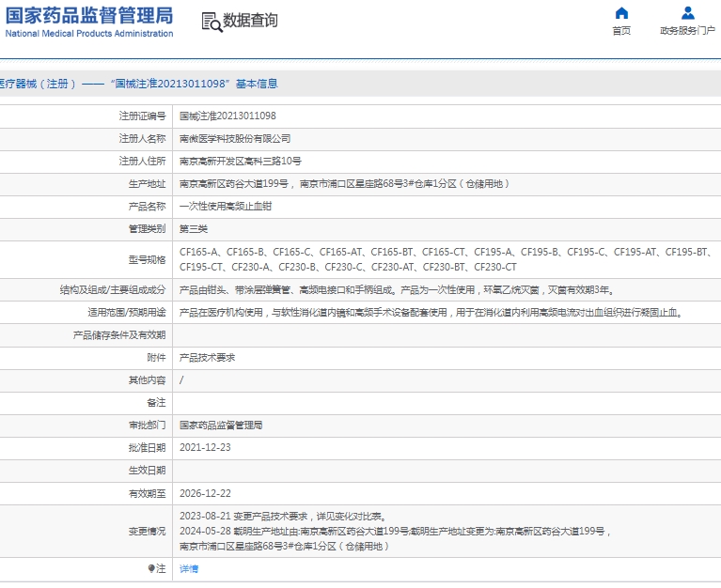Open the 政务服务门户 user icon
Viewport: 721px width, 588px height.
pyautogui.click(x=688, y=13)
